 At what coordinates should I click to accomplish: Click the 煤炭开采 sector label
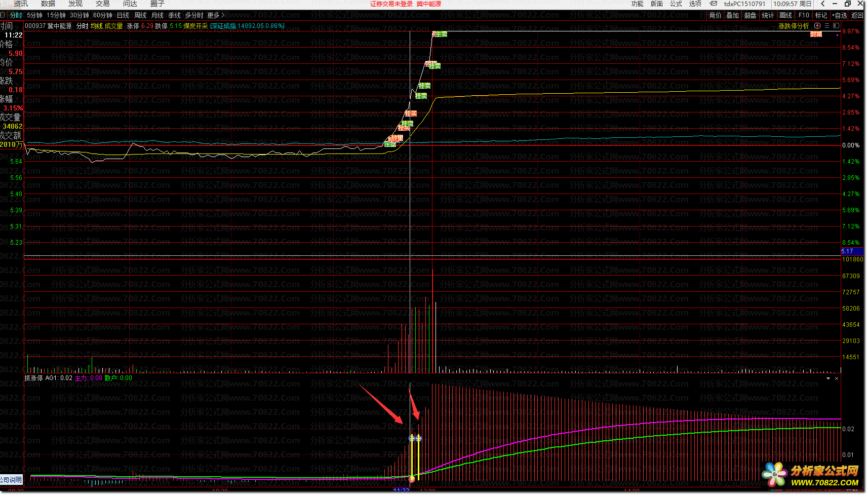point(195,26)
